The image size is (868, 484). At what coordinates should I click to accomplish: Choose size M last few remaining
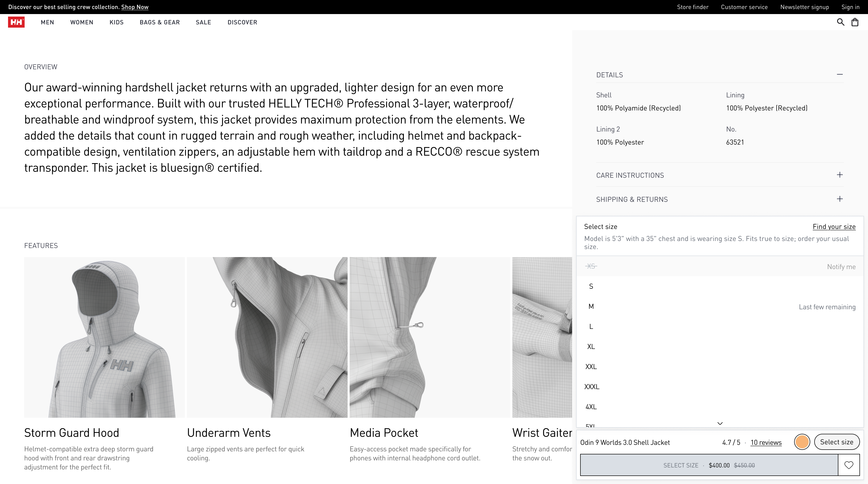pos(591,307)
